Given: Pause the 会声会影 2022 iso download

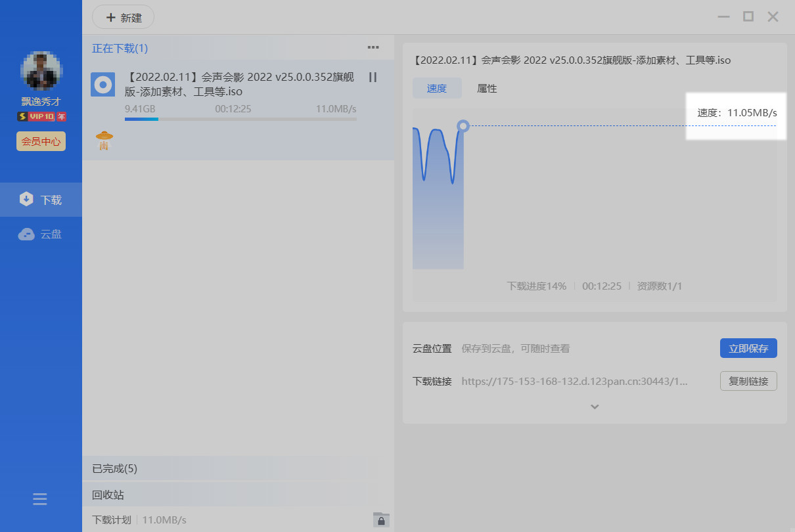Looking at the screenshot, I should click(x=373, y=78).
